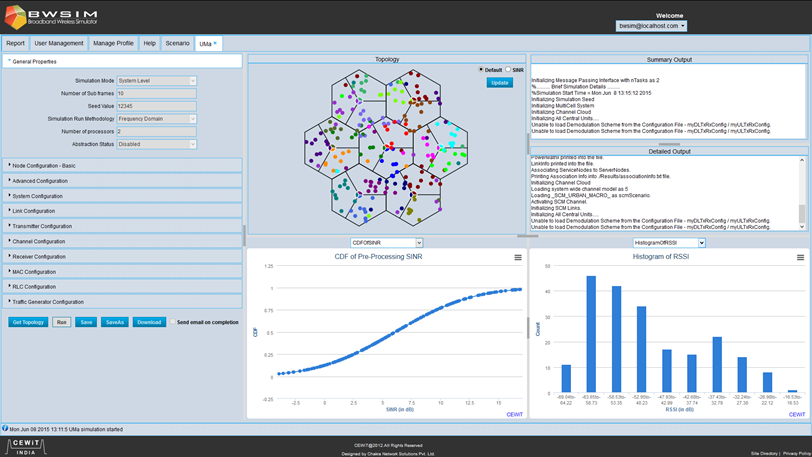Click the Seed Value field

[x=156, y=106]
